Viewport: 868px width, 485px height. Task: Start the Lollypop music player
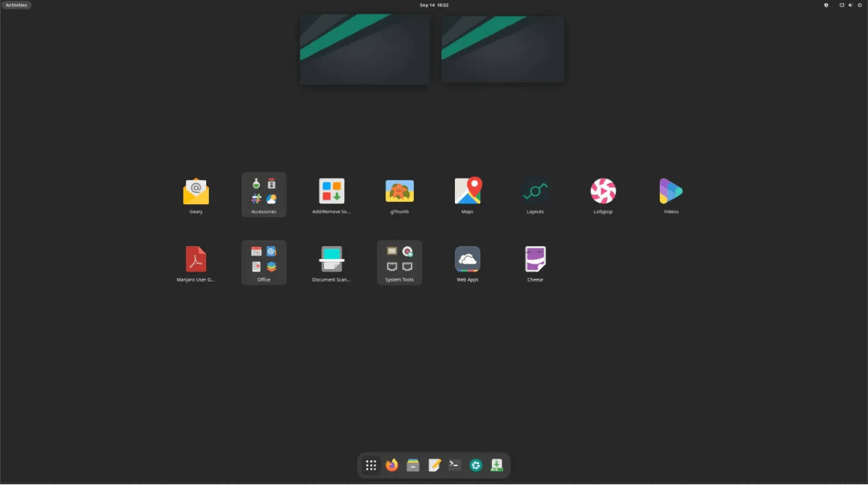click(x=603, y=191)
